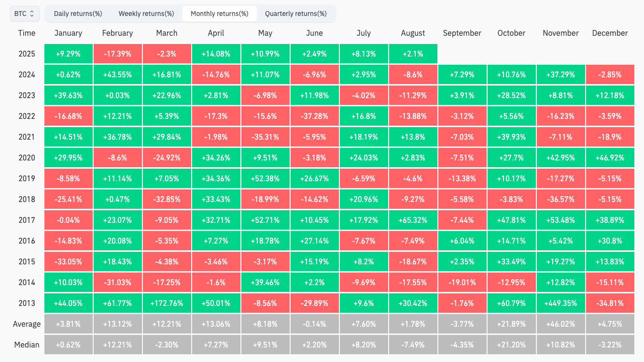Switch to Quarterly returns(%) tab
Screen dimensions: 644x362
click(x=295, y=14)
